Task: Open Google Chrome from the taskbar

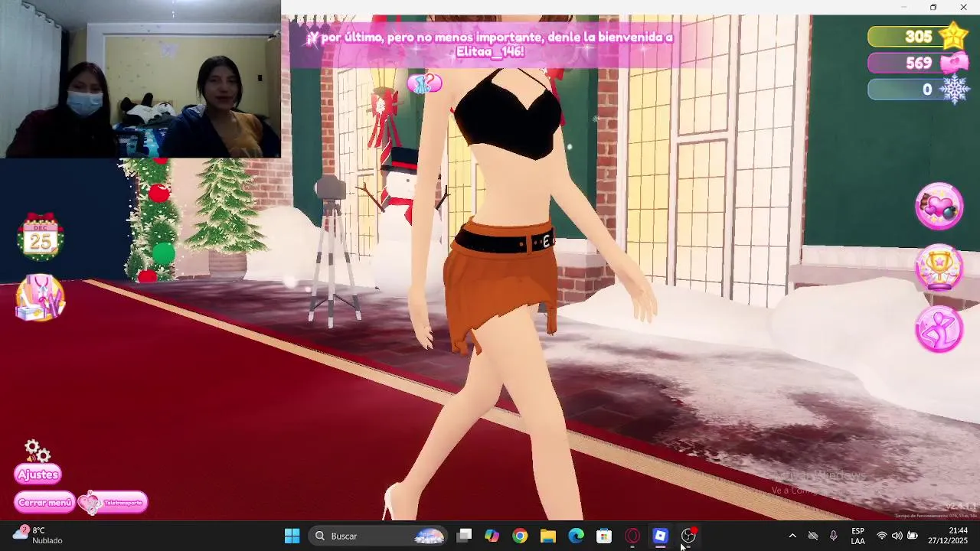Action: [520, 536]
